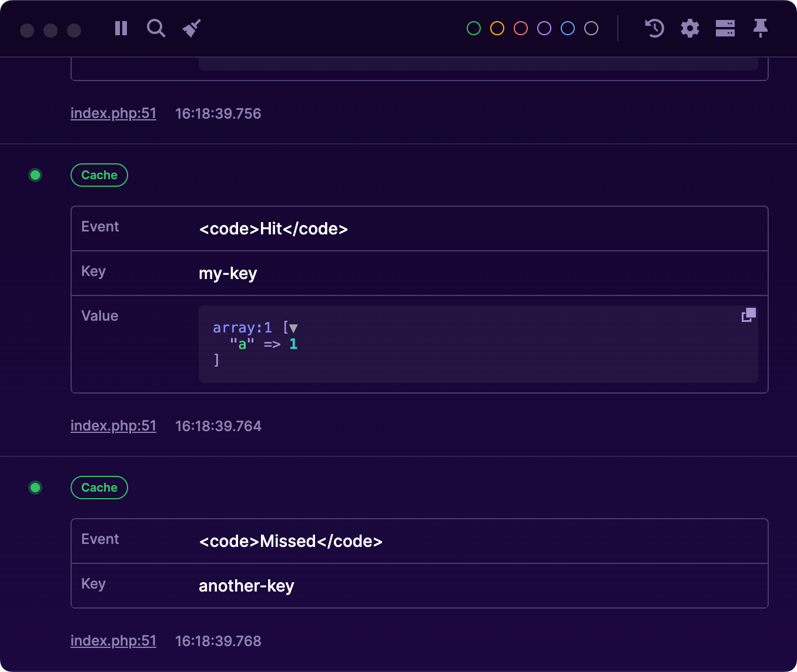
Task: Toggle the yellow color filter
Action: tap(497, 28)
